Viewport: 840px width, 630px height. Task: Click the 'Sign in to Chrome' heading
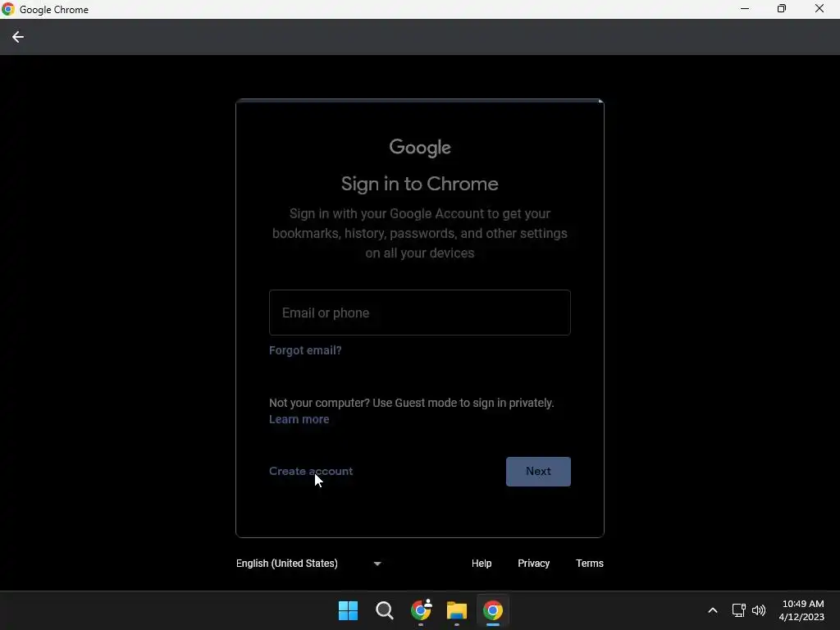tap(419, 184)
